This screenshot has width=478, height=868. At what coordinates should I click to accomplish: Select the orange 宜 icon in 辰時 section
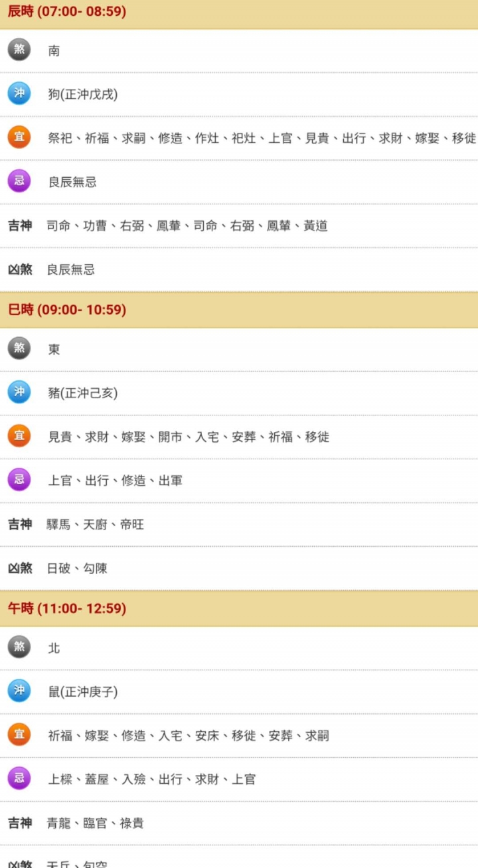pyautogui.click(x=19, y=137)
